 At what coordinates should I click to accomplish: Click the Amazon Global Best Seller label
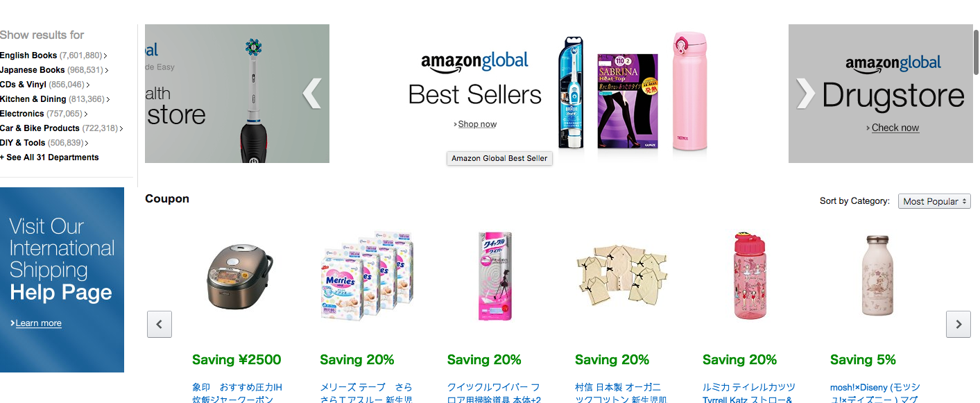coord(499,158)
